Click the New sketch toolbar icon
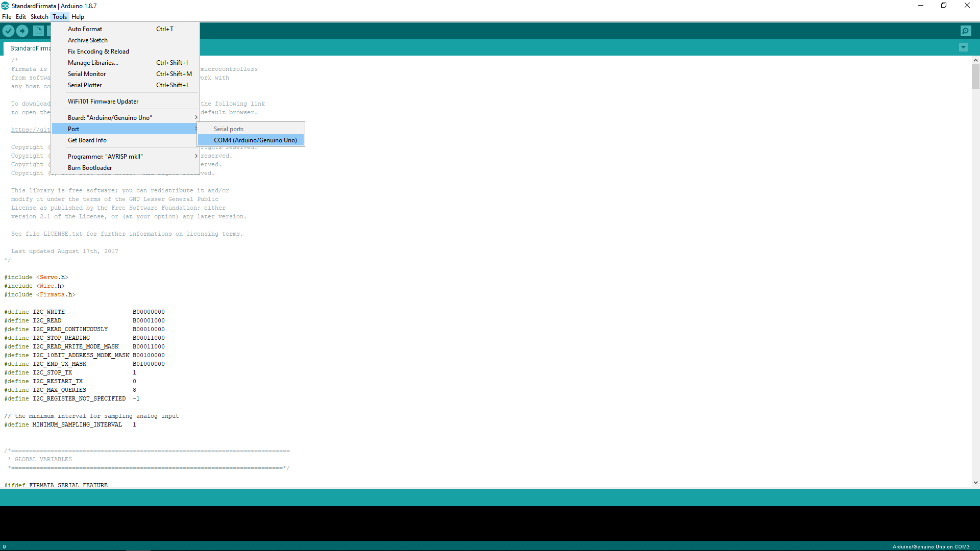 point(38,31)
